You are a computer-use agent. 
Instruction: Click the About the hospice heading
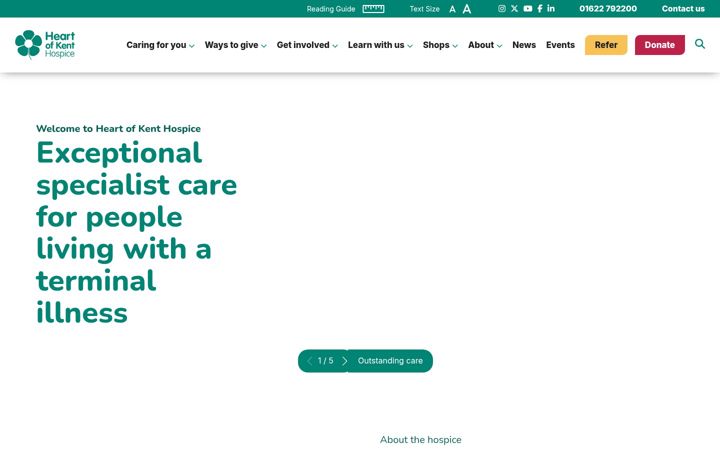421,440
